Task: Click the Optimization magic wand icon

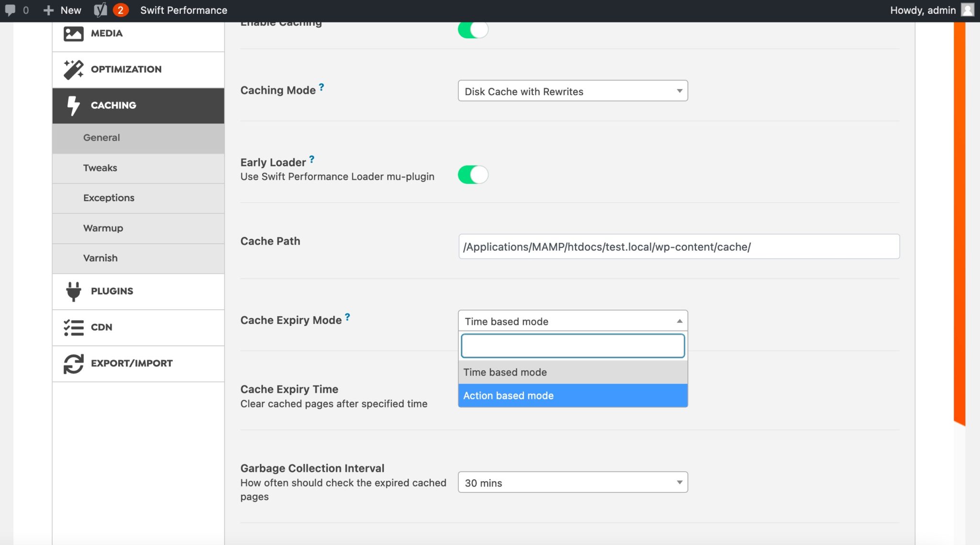Action: tap(73, 69)
